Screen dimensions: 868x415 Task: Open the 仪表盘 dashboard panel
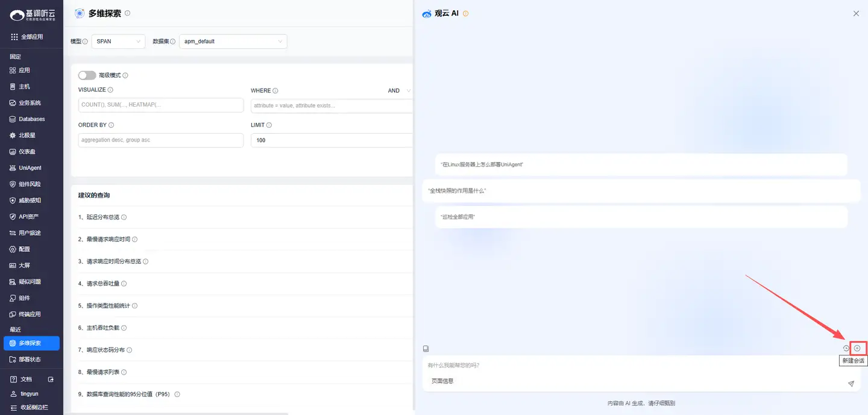point(27,151)
